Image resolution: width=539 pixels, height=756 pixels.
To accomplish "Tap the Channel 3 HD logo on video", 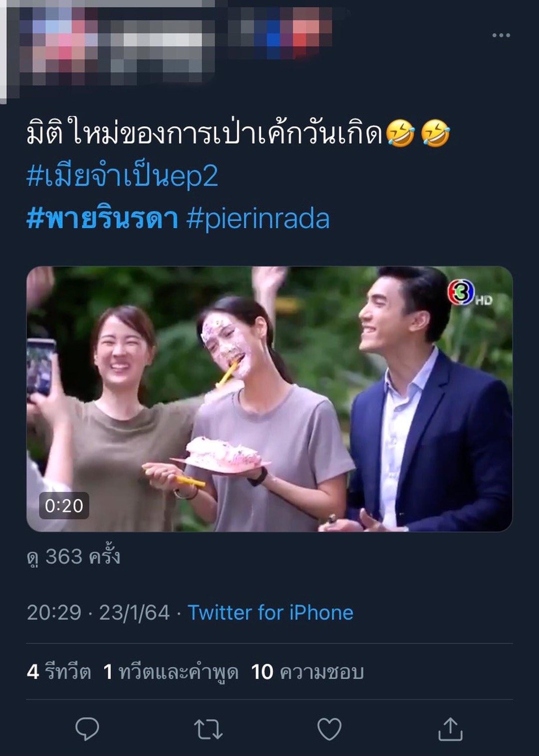I will coord(469,293).
